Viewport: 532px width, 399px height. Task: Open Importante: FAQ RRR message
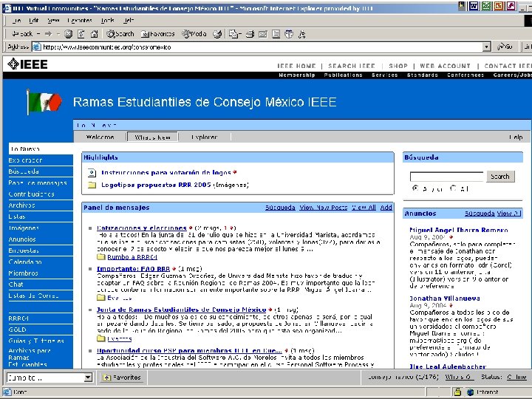tap(133, 269)
